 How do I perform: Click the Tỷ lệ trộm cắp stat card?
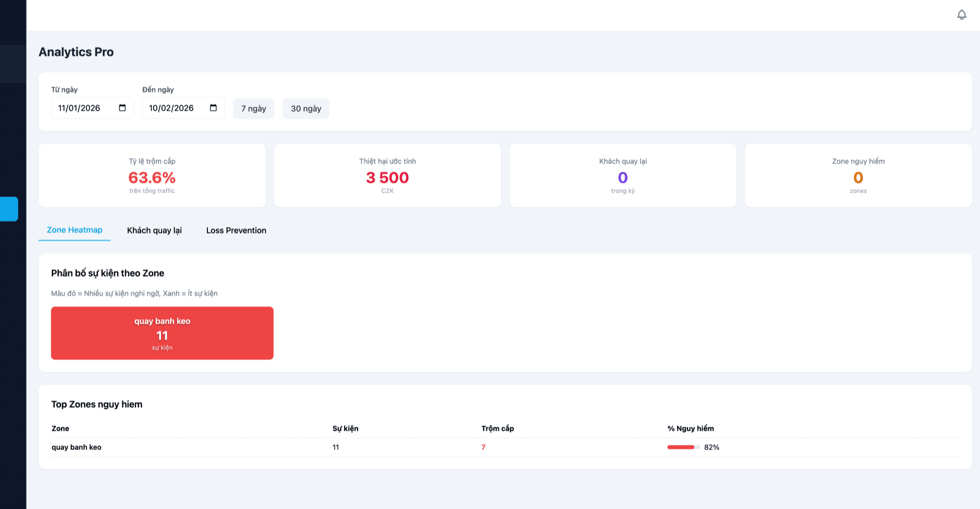[x=152, y=176]
